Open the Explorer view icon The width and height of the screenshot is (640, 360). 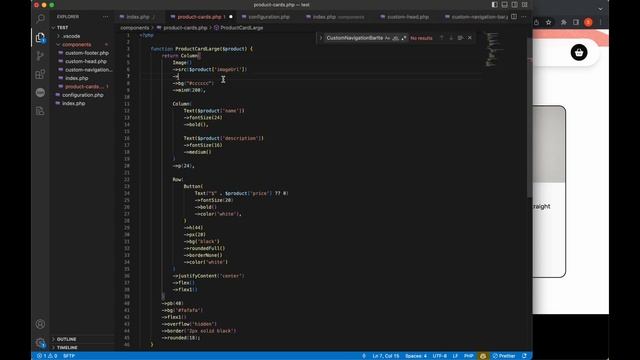[x=40, y=38]
